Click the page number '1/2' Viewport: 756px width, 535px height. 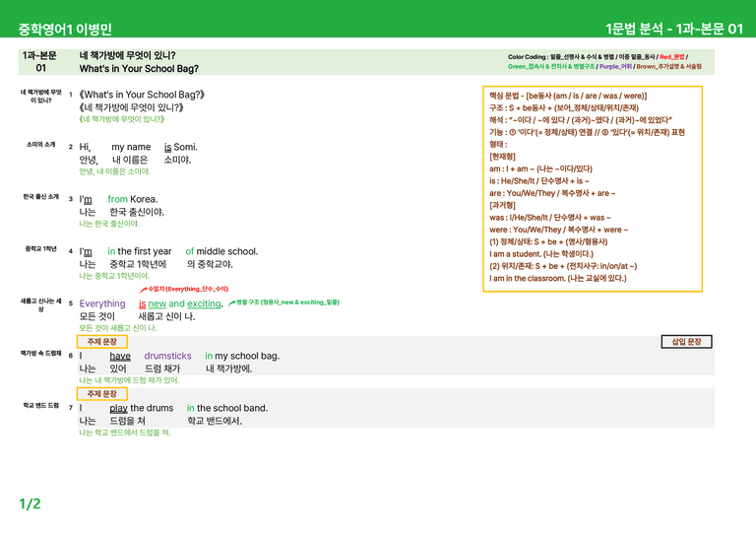pos(30,504)
